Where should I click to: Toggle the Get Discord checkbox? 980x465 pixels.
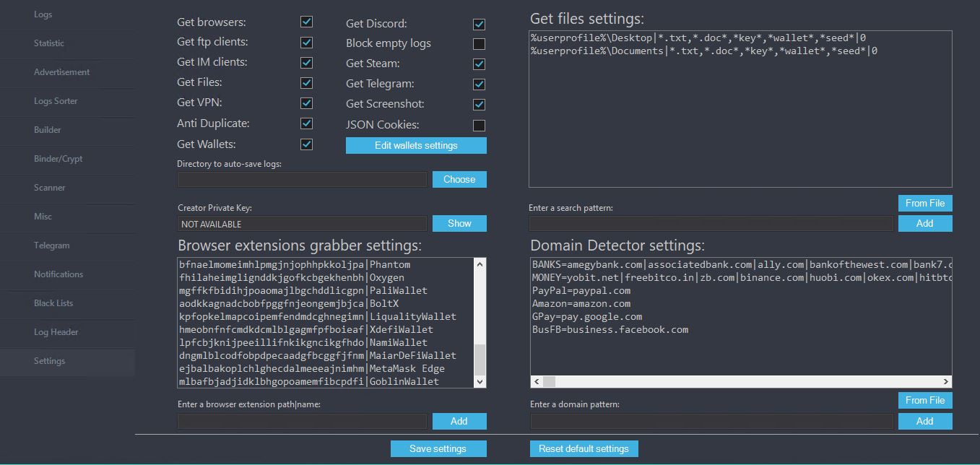point(479,24)
